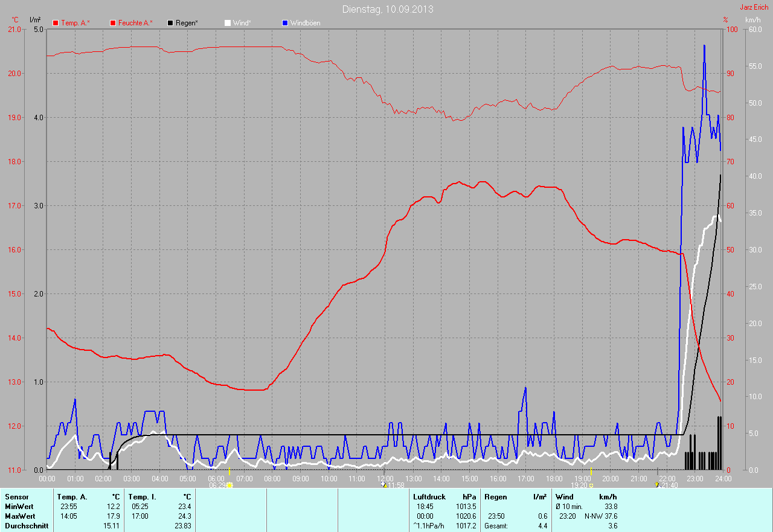Click the marker icon beside 11:58
The image size is (773, 532).
tap(383, 484)
